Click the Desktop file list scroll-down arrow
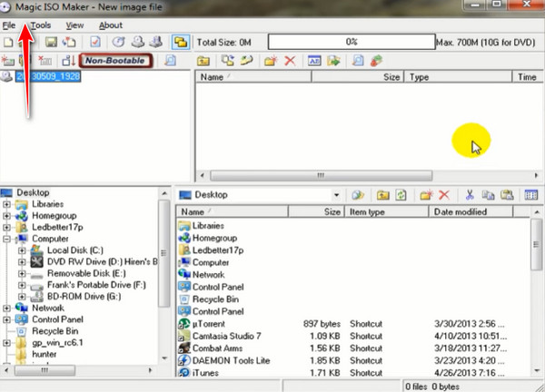The width and height of the screenshot is (545, 392). pyautogui.click(x=537, y=371)
